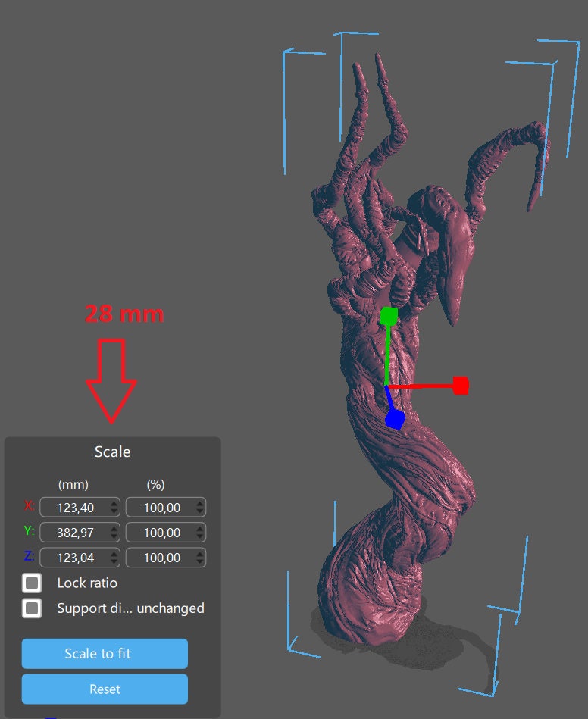Increase Y percentage with the up arrow

pyautogui.click(x=199, y=529)
